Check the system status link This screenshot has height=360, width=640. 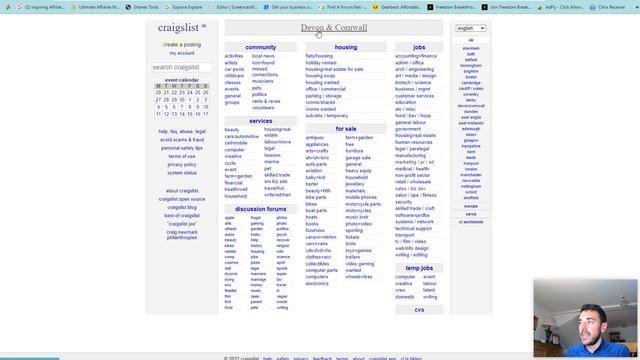182,173
